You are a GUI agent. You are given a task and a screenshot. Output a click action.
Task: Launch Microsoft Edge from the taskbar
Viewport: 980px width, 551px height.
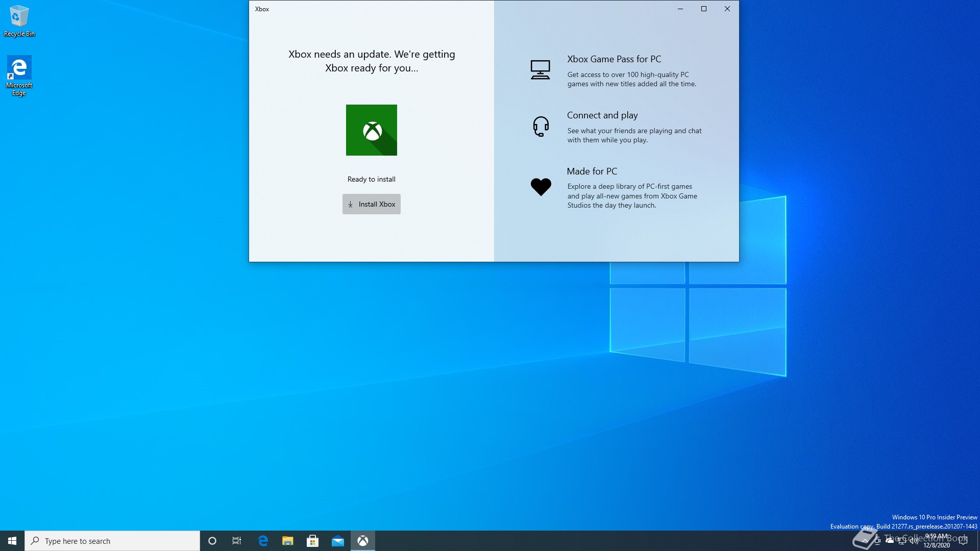(x=263, y=541)
